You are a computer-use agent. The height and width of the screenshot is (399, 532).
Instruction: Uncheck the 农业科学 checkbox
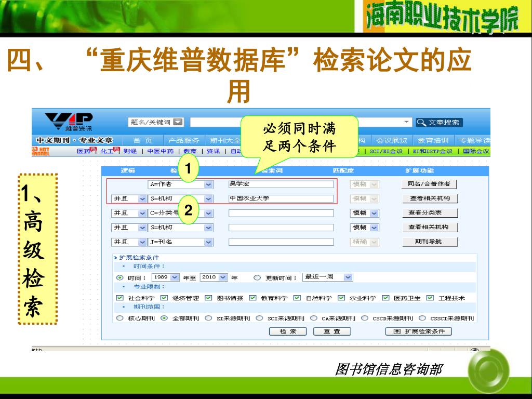[341, 298]
